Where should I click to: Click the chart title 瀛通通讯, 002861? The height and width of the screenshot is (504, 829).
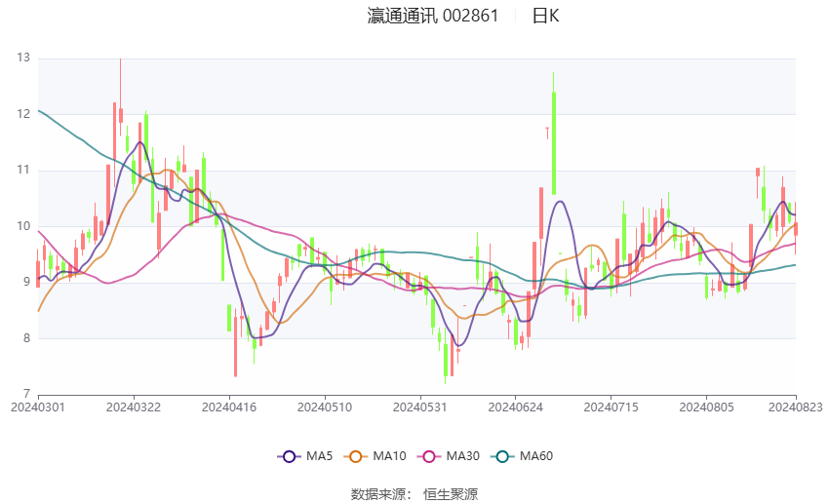tap(433, 16)
